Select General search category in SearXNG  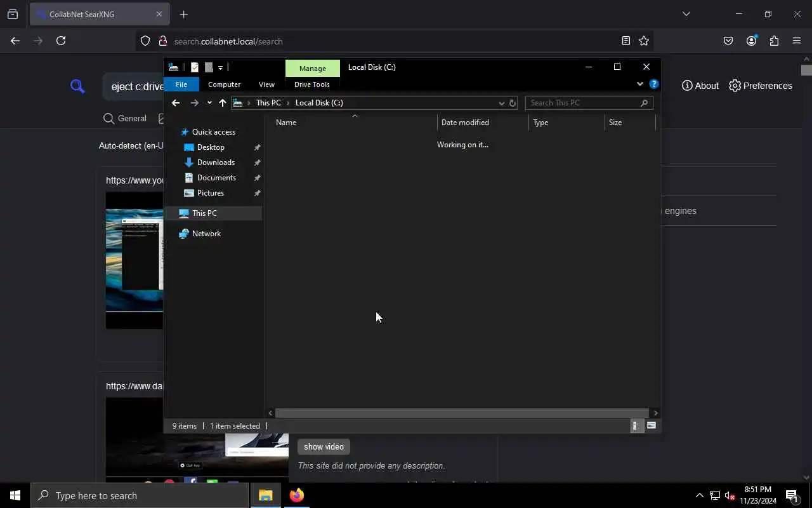point(125,119)
